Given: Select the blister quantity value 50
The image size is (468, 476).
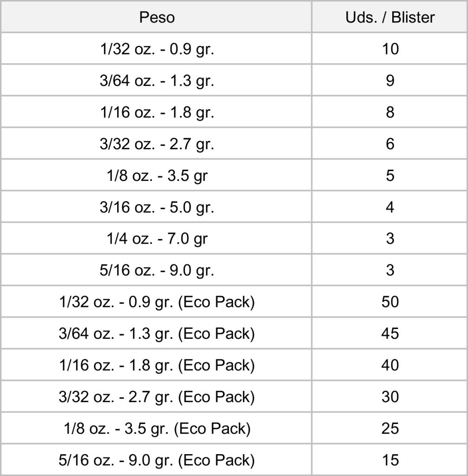Looking at the screenshot, I should [x=390, y=302].
